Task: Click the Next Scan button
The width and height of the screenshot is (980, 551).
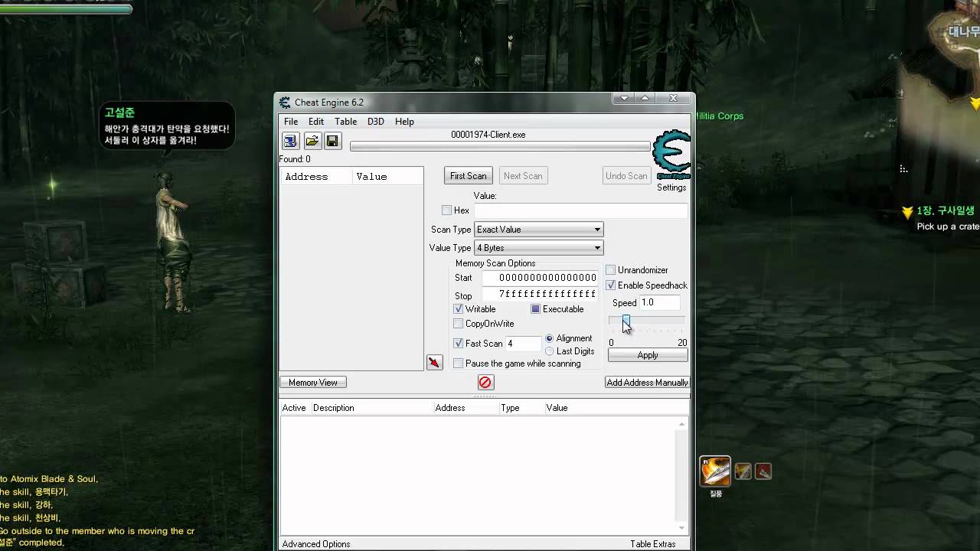Action: [x=523, y=176]
